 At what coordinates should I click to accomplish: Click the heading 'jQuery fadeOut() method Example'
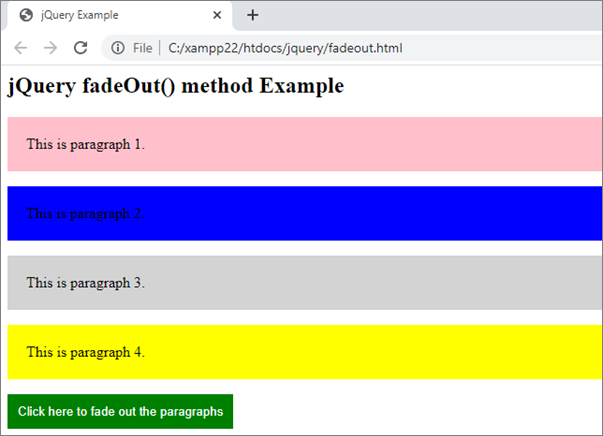point(176,86)
